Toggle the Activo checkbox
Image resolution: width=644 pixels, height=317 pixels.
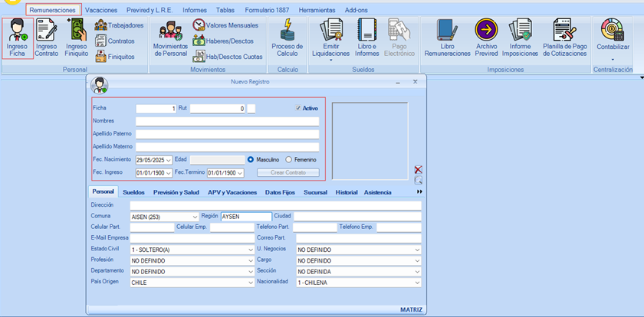(x=299, y=109)
